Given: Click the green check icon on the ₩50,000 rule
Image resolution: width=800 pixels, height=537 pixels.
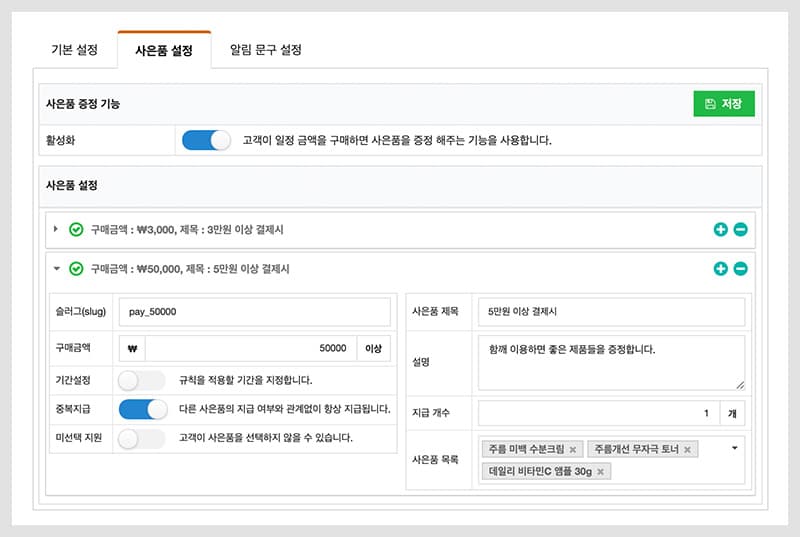Looking at the screenshot, I should point(76,269).
